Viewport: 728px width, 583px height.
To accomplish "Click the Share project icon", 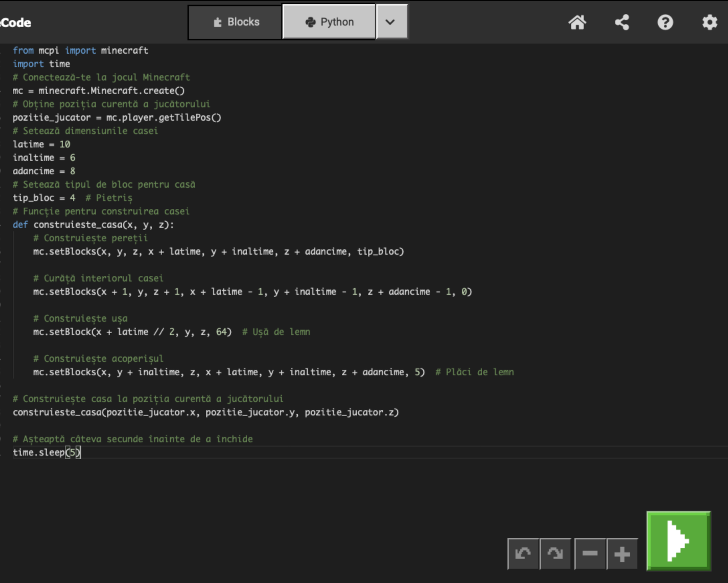I will click(622, 22).
